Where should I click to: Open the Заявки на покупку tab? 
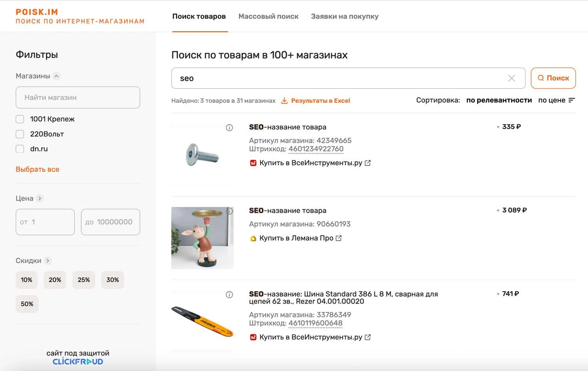(345, 17)
